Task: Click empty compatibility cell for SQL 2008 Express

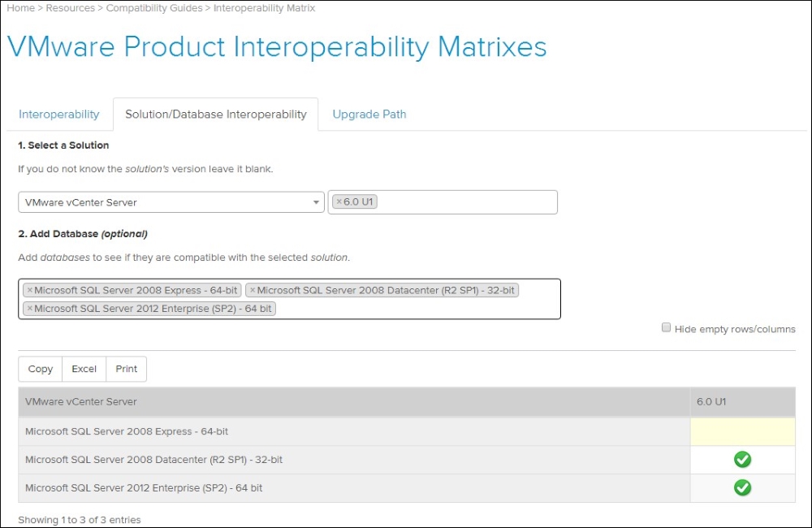Action: tap(743, 431)
